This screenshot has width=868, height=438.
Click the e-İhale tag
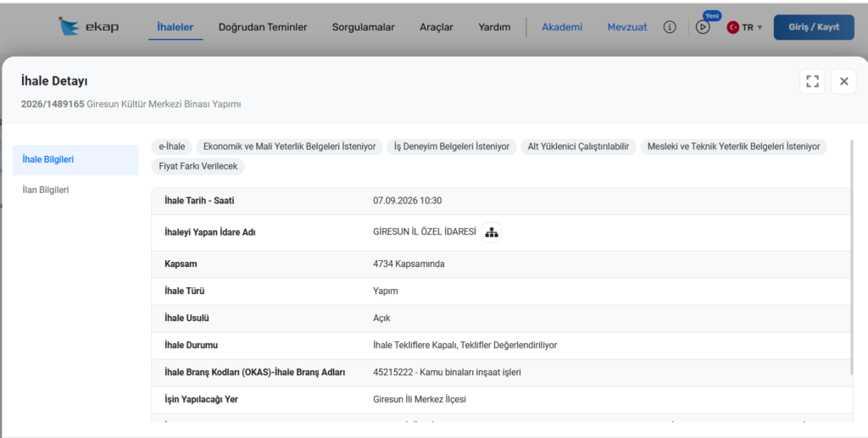(172, 147)
